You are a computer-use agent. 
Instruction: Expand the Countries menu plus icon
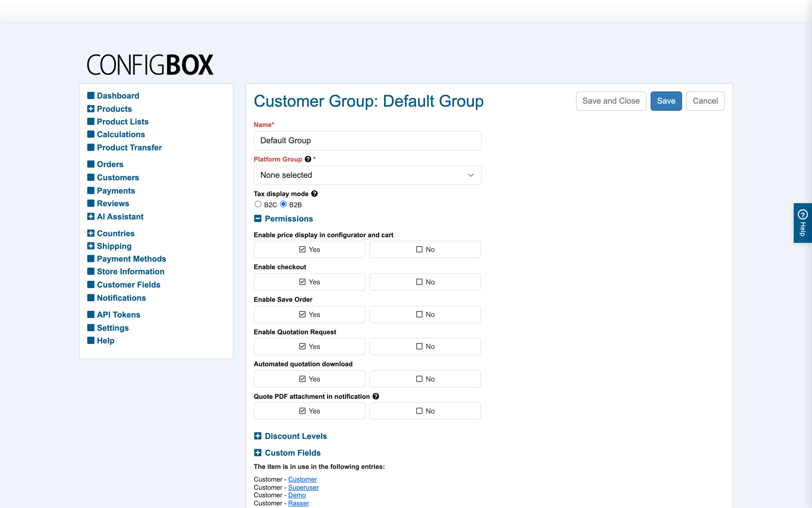pos(91,233)
